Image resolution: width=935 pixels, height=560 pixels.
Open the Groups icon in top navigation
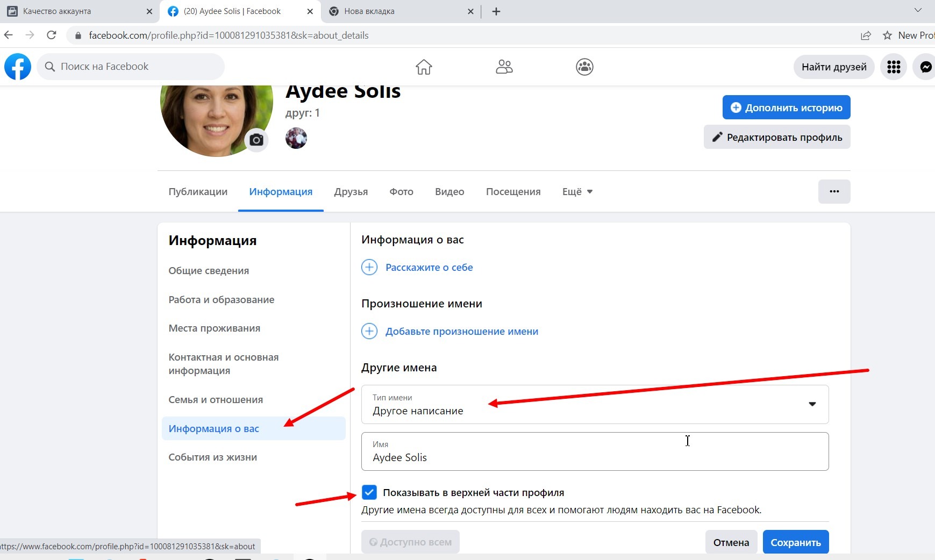(584, 67)
